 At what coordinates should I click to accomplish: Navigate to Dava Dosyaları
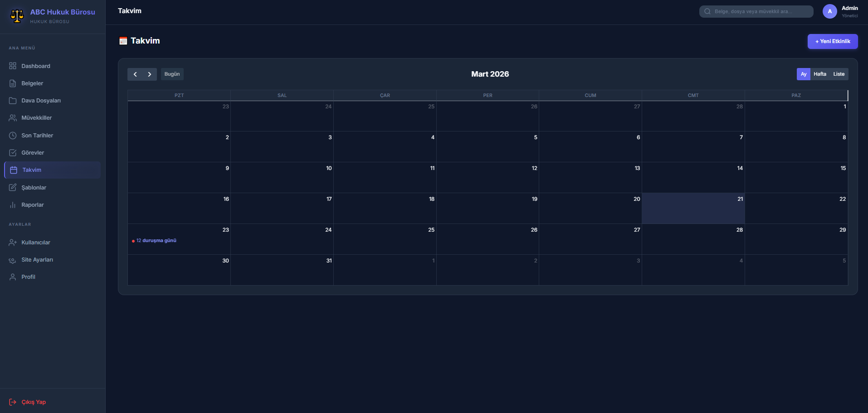pos(53,101)
